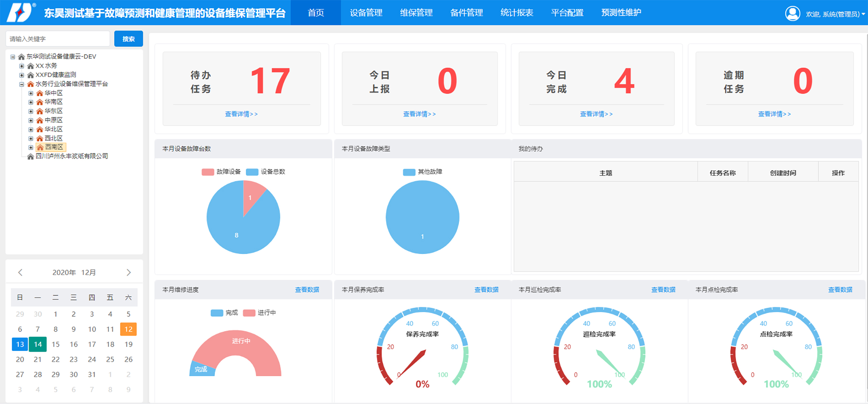Viewport: 868px width, 404px height.
Task: Collapse the 东华测试设备健康云-DEV root node
Action: click(13, 57)
